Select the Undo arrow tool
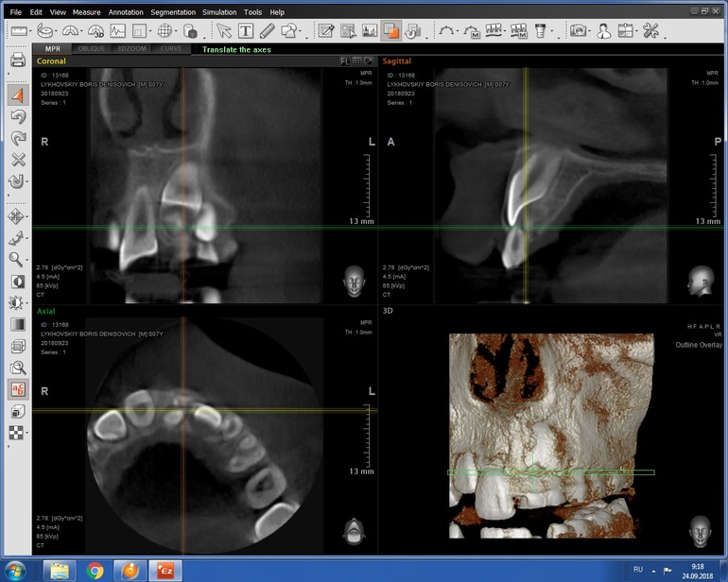Image resolution: width=728 pixels, height=582 pixels. (17, 117)
